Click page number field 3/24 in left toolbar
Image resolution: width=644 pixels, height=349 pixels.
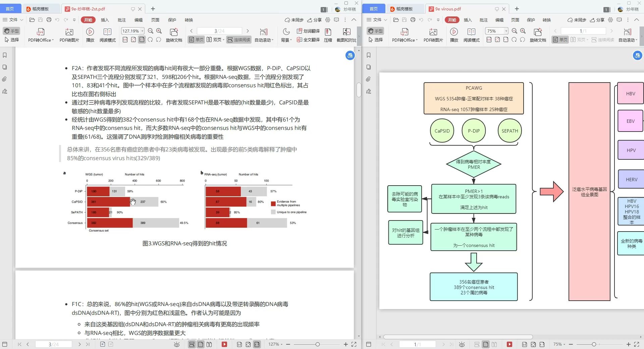pos(219,31)
